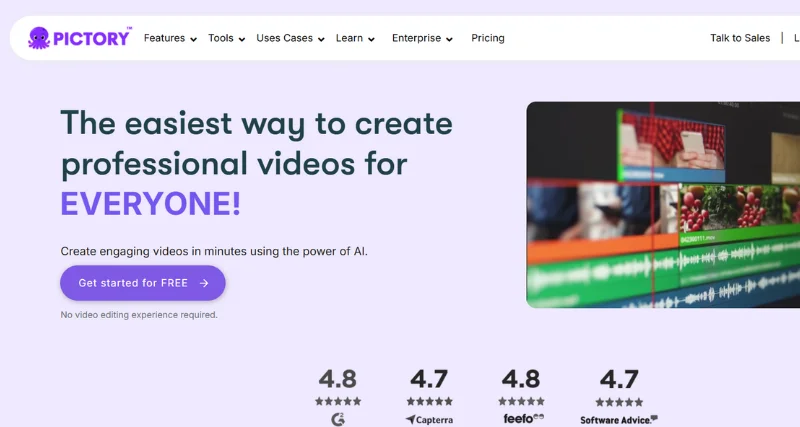800x427 pixels.
Task: Click the Software Advice 4.7 rating score
Action: [618, 379]
